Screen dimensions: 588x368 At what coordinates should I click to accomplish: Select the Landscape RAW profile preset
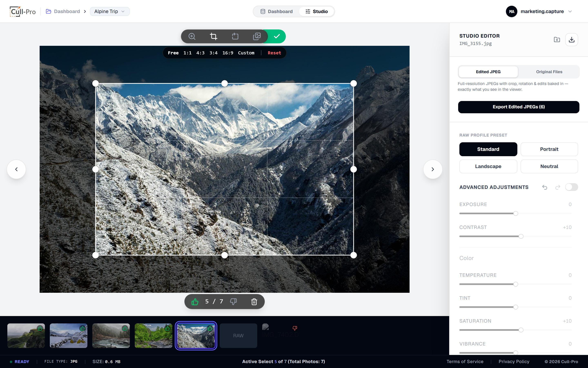488,166
